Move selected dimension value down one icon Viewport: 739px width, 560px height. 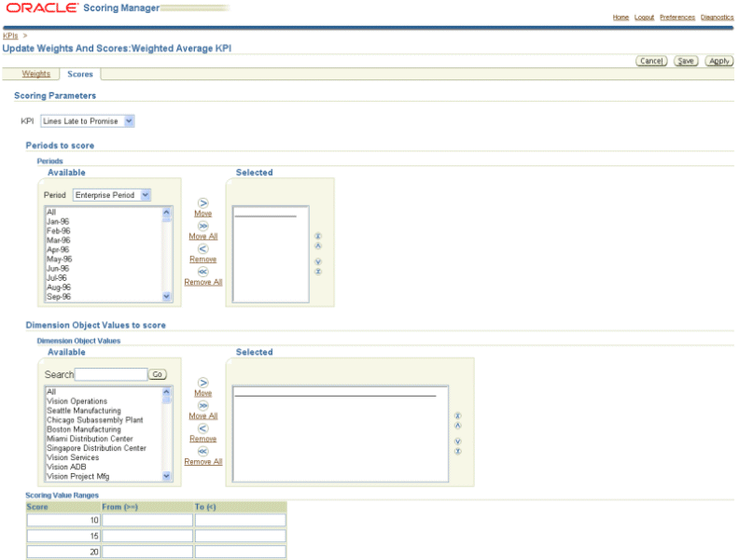point(457,441)
